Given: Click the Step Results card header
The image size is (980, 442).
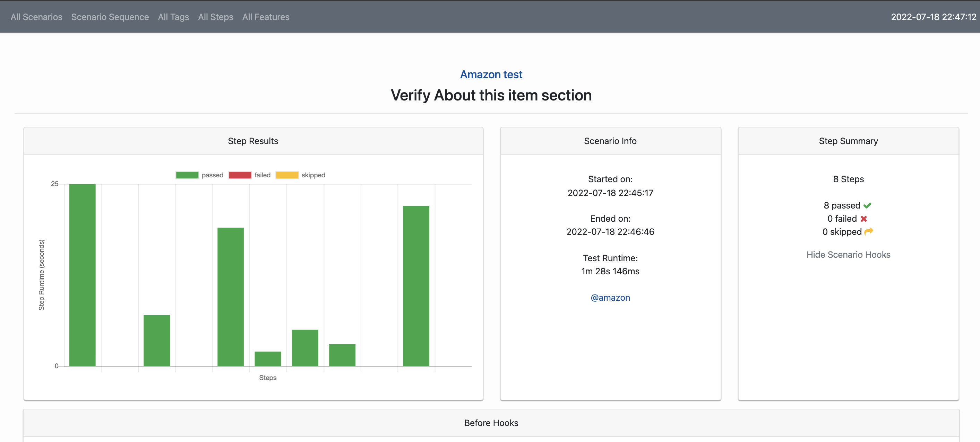Looking at the screenshot, I should 253,141.
